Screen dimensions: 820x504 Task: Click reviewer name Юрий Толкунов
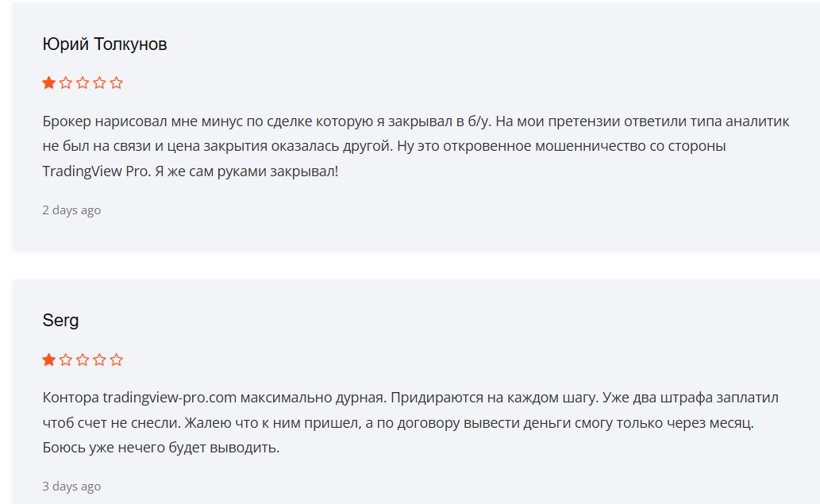pos(105,44)
